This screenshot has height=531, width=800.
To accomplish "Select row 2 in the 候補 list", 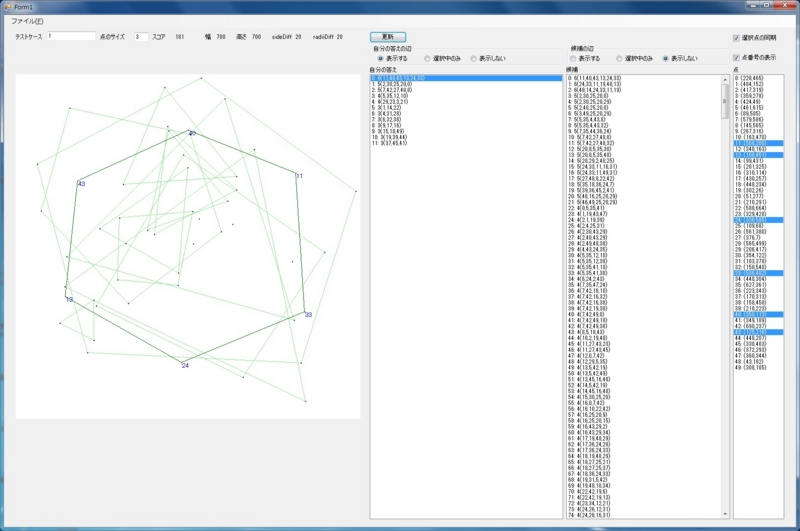I will [644, 90].
